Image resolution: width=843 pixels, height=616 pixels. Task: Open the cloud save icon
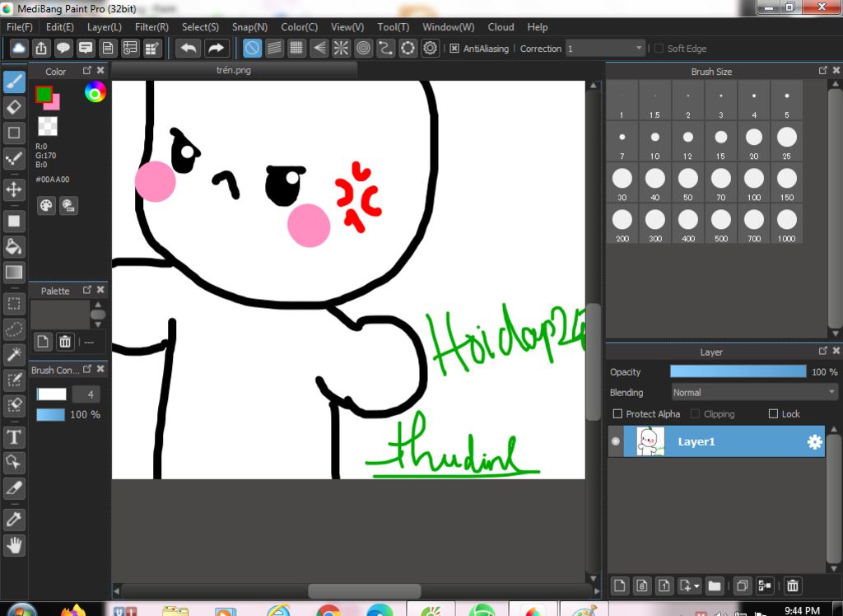(19, 49)
